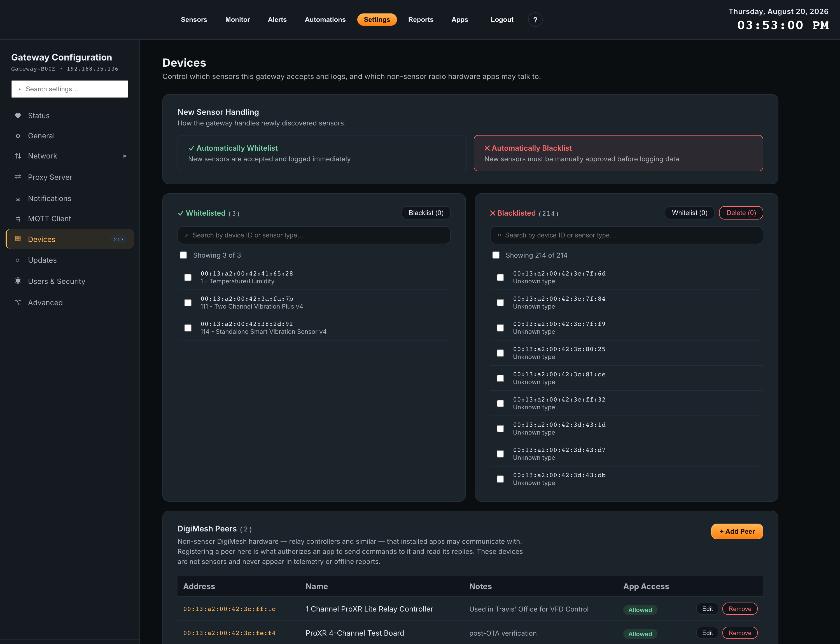Click the Devices grid icon
Viewport: 840px width, 644px height.
(x=18, y=239)
